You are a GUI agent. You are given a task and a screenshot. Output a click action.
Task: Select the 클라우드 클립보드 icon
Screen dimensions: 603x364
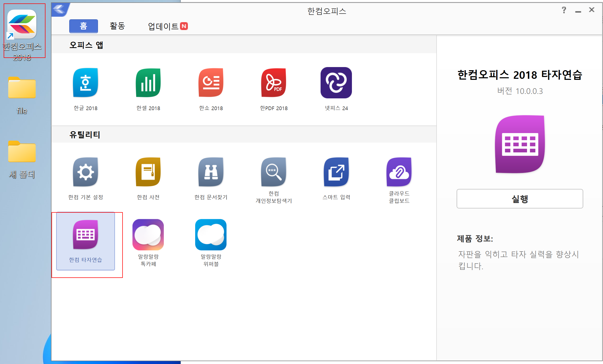(x=399, y=172)
